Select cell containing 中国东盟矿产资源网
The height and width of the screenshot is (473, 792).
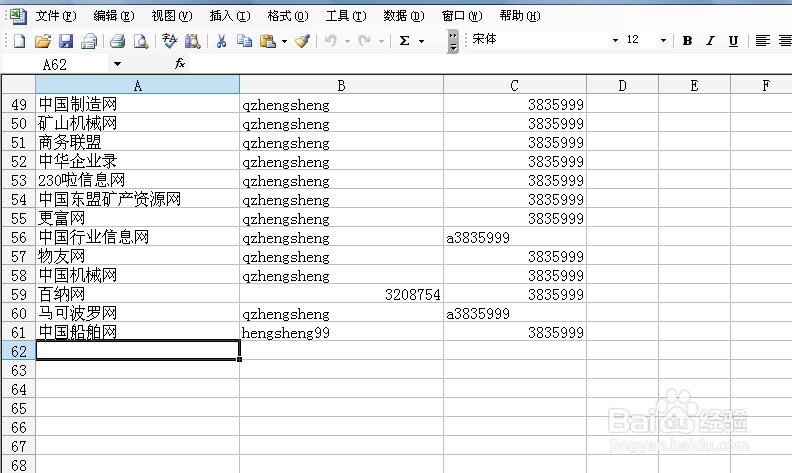[x=137, y=199]
